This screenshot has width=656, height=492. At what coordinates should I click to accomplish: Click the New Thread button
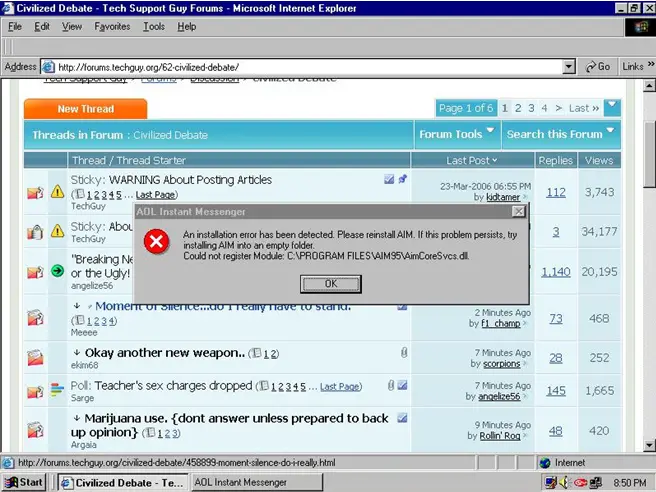(86, 109)
